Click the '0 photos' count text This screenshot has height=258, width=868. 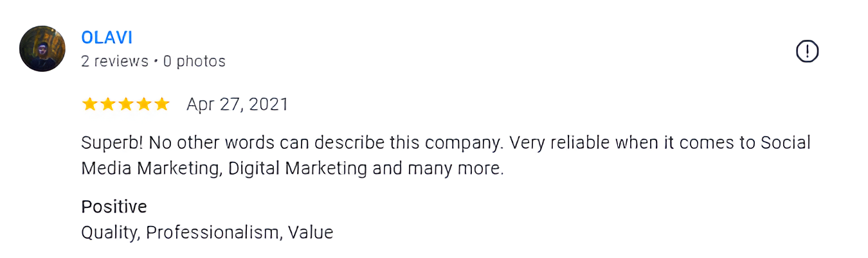pos(194,62)
